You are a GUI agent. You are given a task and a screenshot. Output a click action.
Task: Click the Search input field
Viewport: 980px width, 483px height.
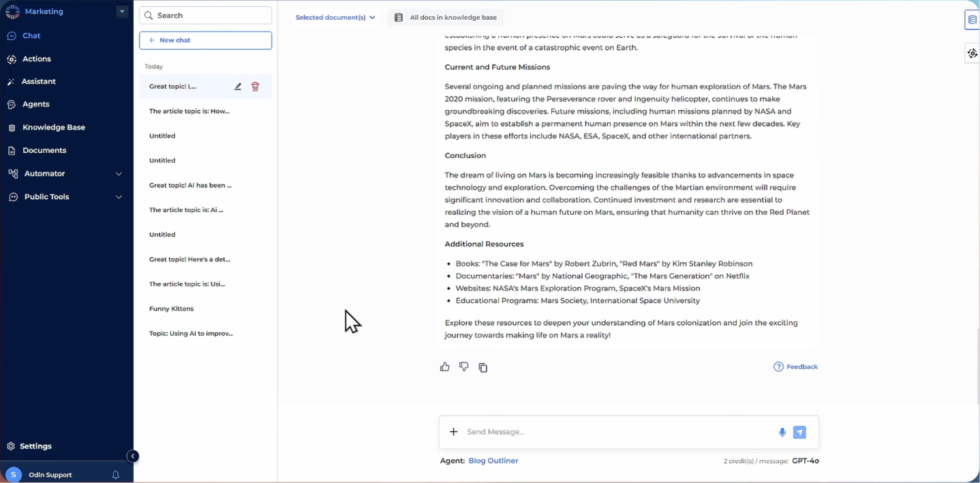[205, 15]
